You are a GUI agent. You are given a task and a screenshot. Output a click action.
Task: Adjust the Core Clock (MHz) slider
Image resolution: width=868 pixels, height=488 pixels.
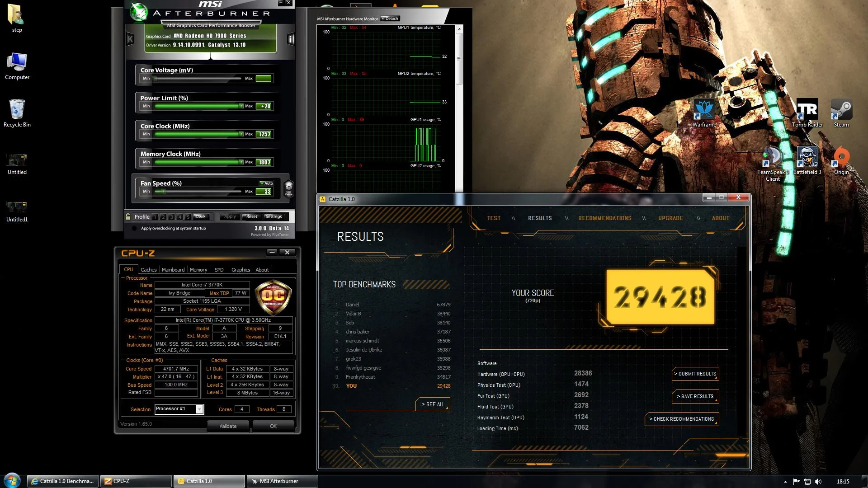pyautogui.click(x=198, y=134)
